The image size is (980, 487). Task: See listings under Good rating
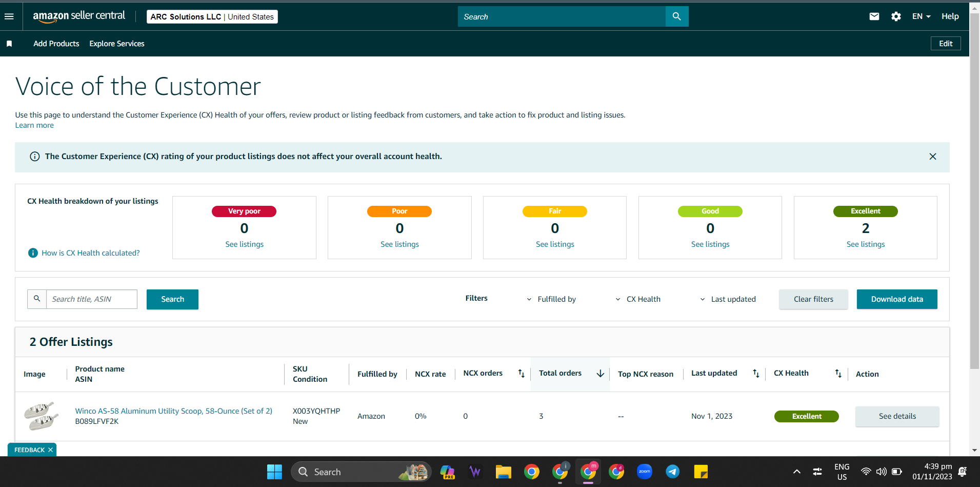point(710,244)
